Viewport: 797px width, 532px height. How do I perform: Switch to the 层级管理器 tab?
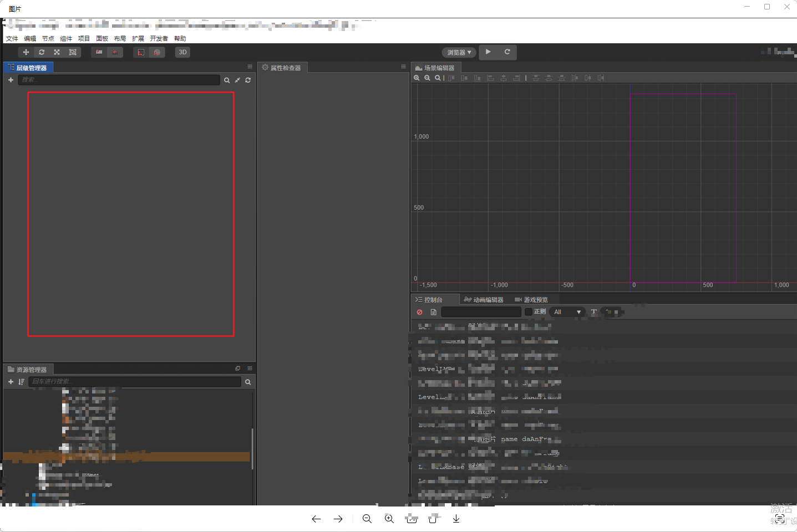[29, 68]
